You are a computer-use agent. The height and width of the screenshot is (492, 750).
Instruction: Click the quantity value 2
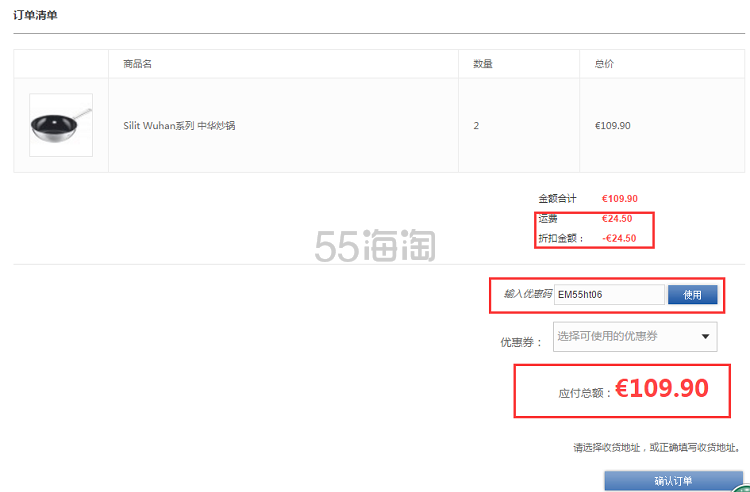[x=476, y=126]
